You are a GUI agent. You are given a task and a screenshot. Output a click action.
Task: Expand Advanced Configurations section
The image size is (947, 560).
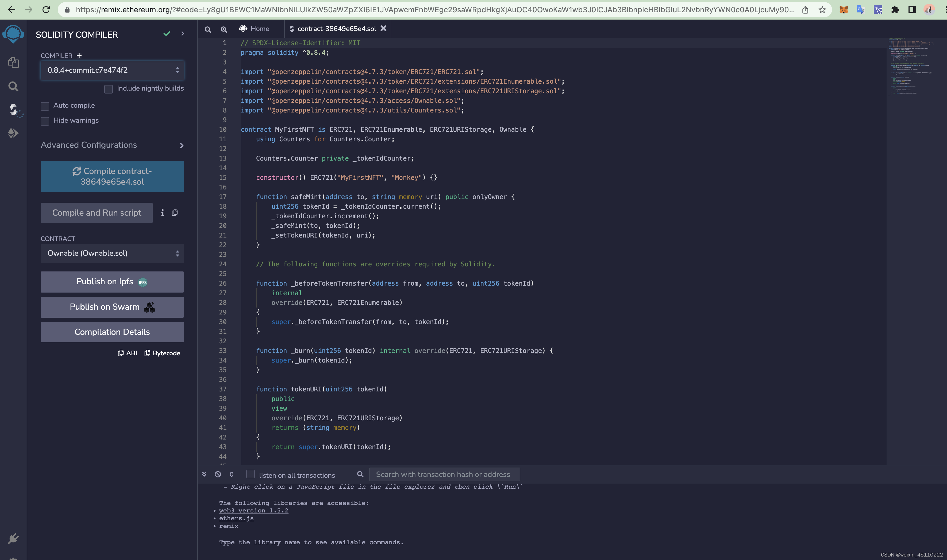point(112,145)
